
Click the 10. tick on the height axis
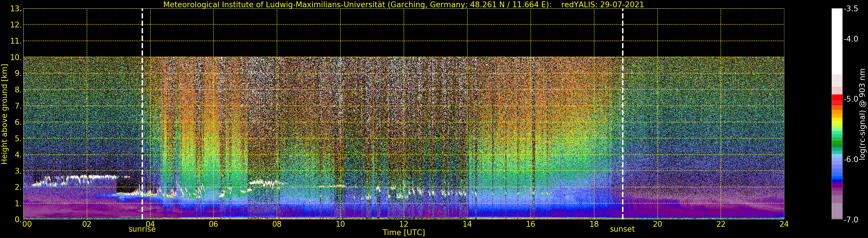(16, 57)
